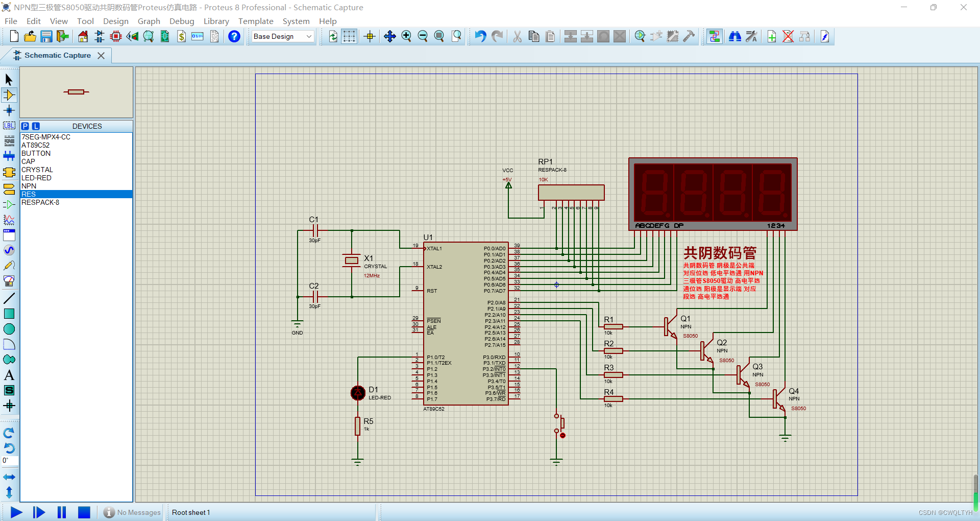Select LED-RED in devices list
Viewport: 980px width, 521px height.
pyautogui.click(x=76, y=178)
